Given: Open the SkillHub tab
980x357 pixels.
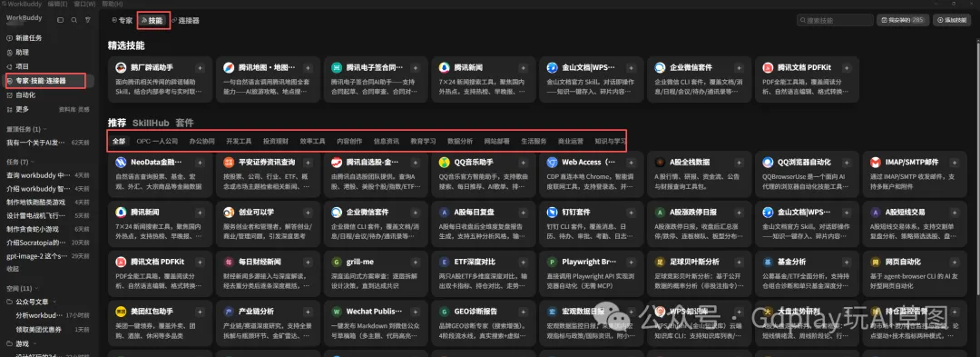Looking at the screenshot, I should coord(151,123).
